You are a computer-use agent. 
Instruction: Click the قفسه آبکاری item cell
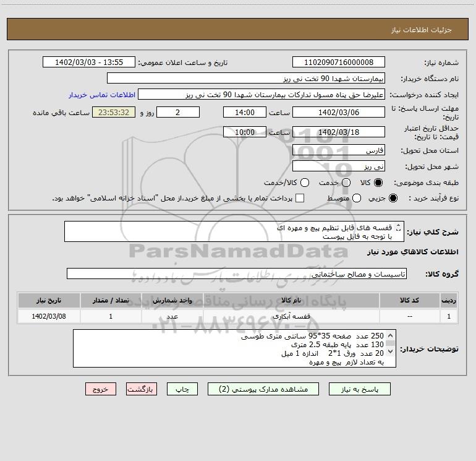(291, 316)
